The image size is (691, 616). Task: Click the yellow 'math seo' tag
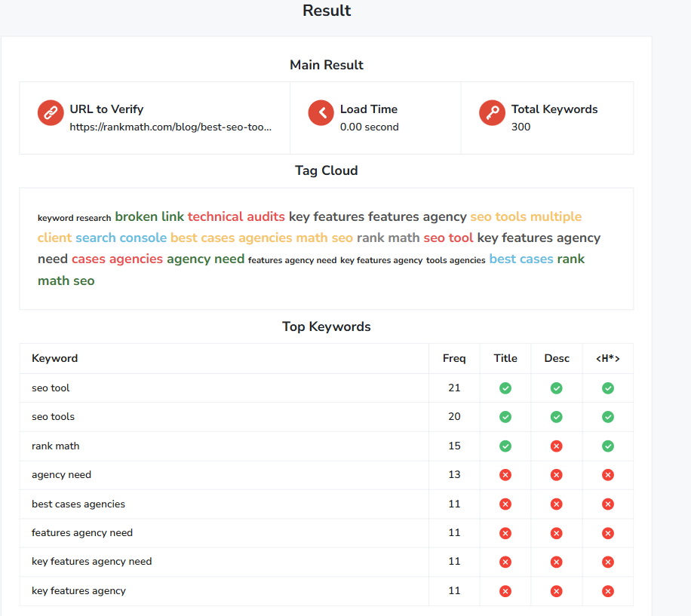tap(324, 238)
